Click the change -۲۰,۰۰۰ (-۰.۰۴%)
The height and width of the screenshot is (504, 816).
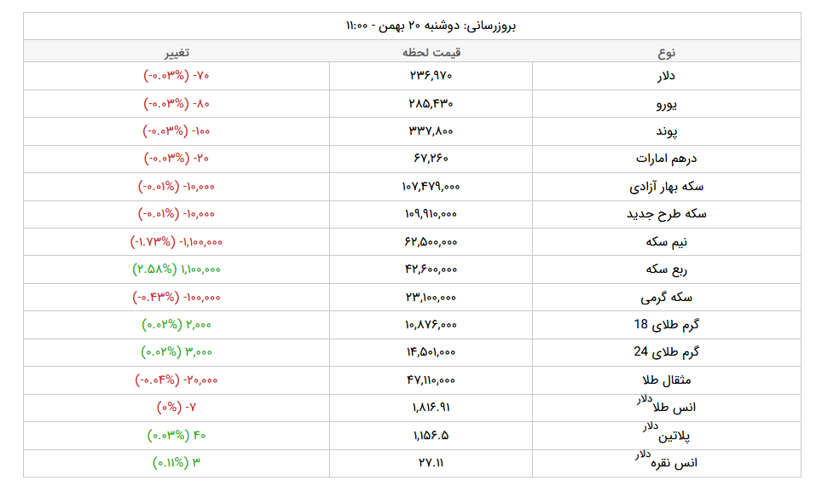point(177,380)
